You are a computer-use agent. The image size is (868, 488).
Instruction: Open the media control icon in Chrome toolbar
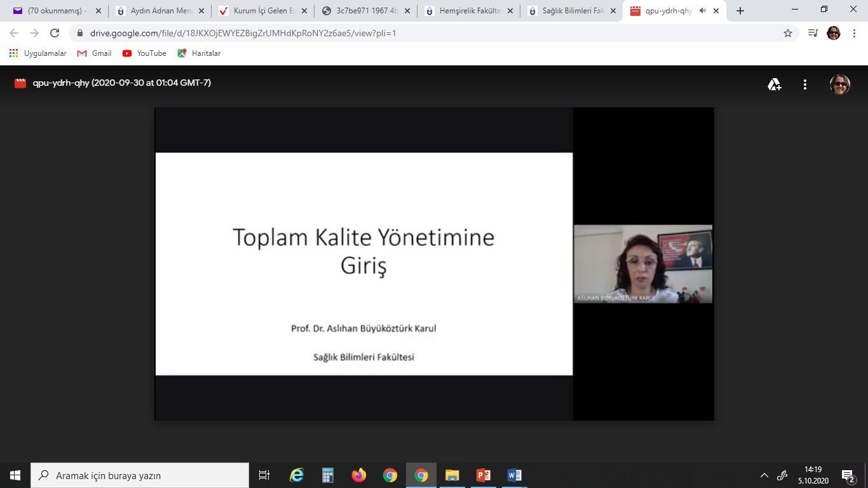pyautogui.click(x=813, y=33)
